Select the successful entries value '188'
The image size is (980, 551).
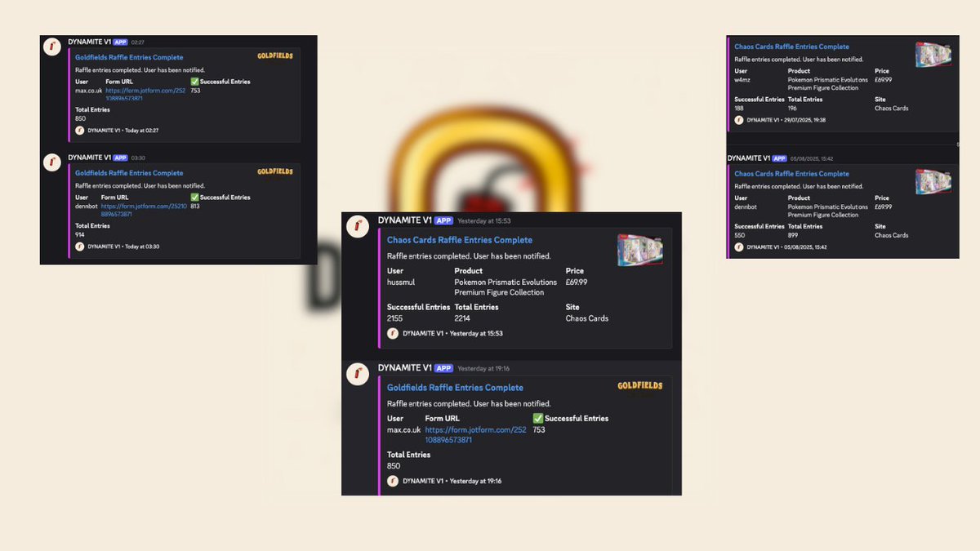pyautogui.click(x=740, y=109)
